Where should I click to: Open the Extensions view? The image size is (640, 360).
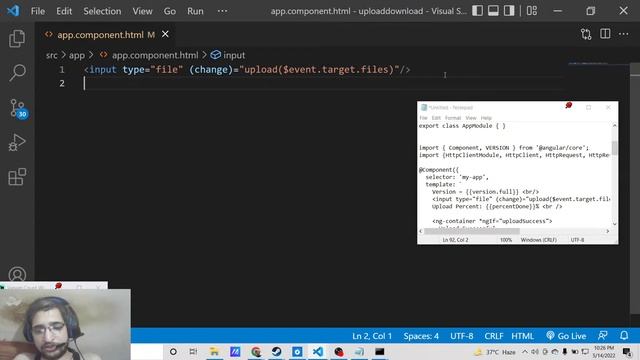pyautogui.click(x=17, y=177)
